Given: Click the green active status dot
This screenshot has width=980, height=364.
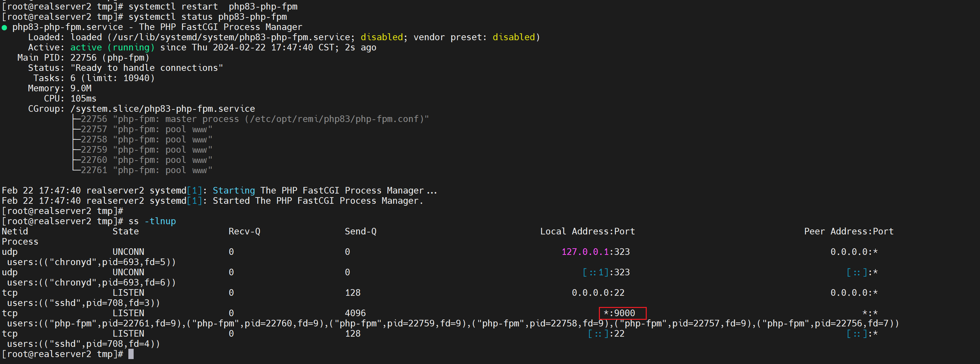Looking at the screenshot, I should (x=5, y=27).
